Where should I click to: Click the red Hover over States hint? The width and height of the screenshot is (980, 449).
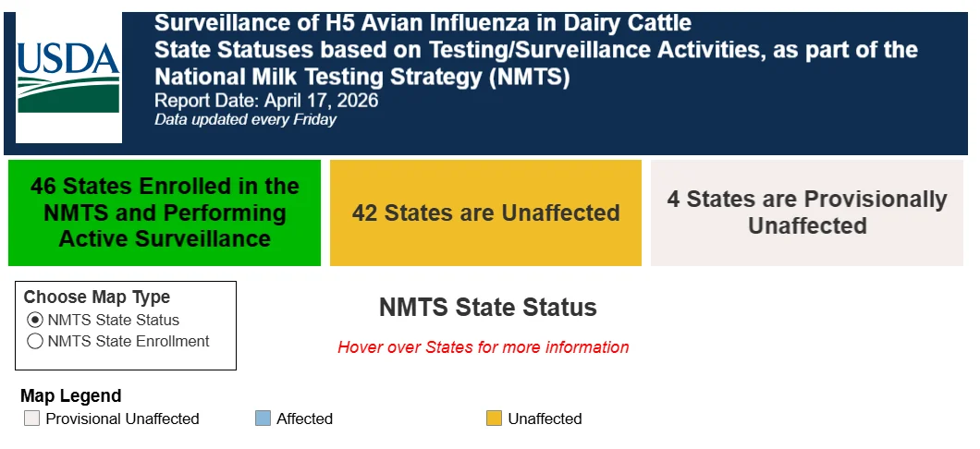click(484, 347)
